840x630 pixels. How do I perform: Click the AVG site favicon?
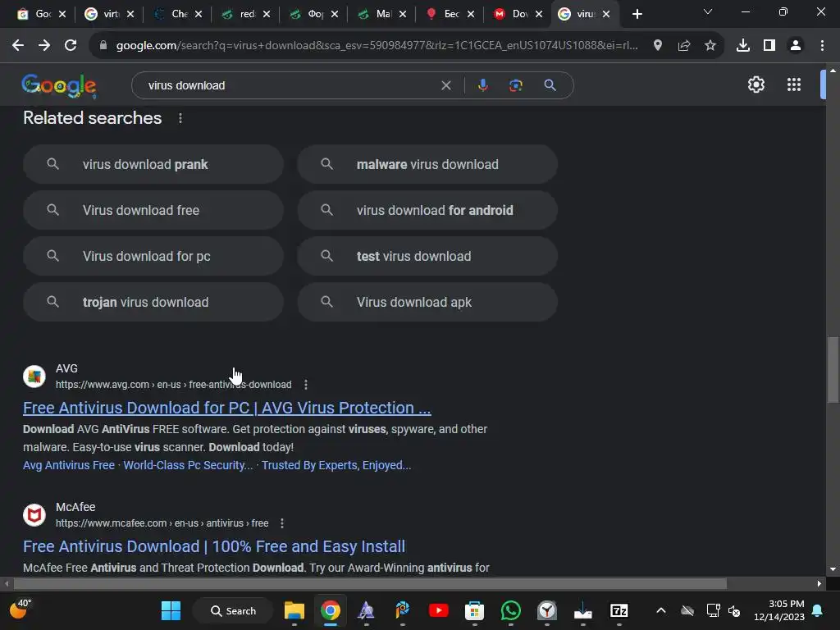(34, 376)
